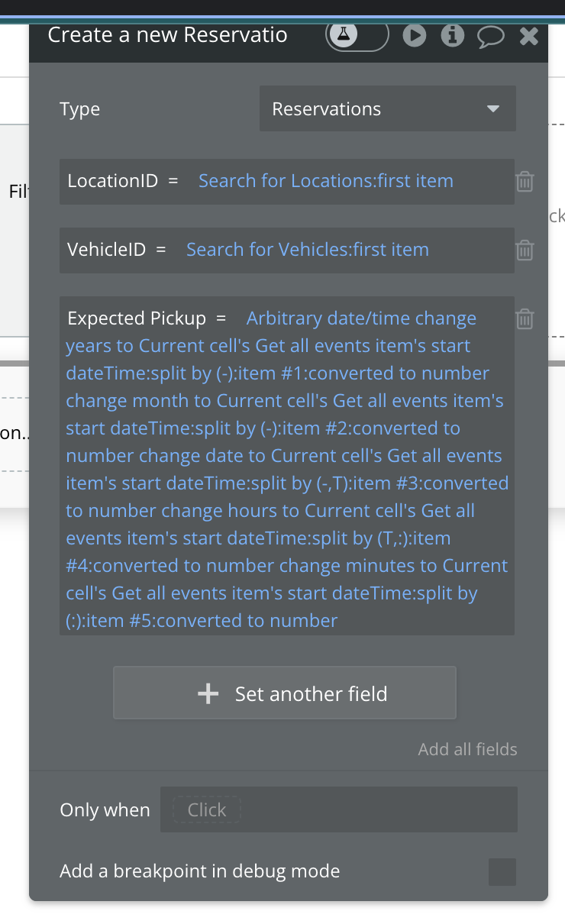Edit the Arbitrary date/time Expected Pickup expression
565x924 pixels.
(x=287, y=469)
